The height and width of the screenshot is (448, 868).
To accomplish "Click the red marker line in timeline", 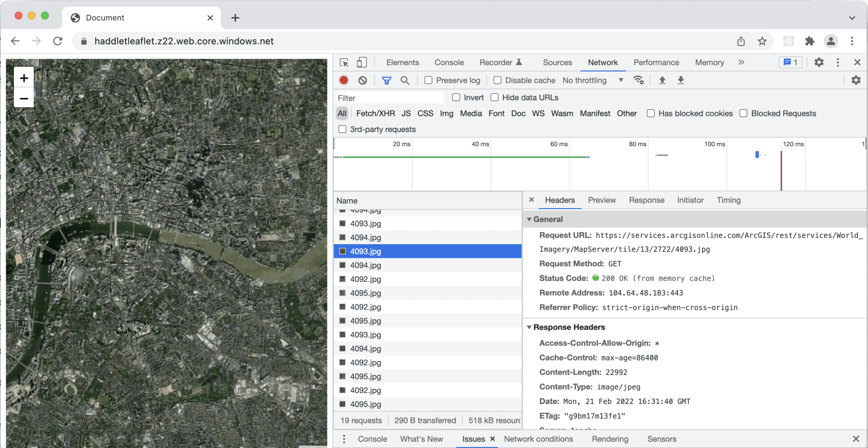I will [781, 170].
